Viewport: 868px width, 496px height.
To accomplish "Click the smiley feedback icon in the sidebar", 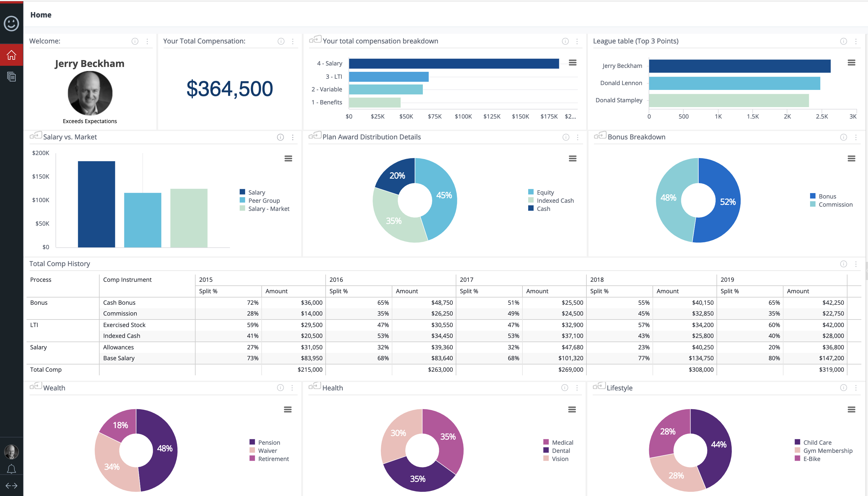I will 11,24.
